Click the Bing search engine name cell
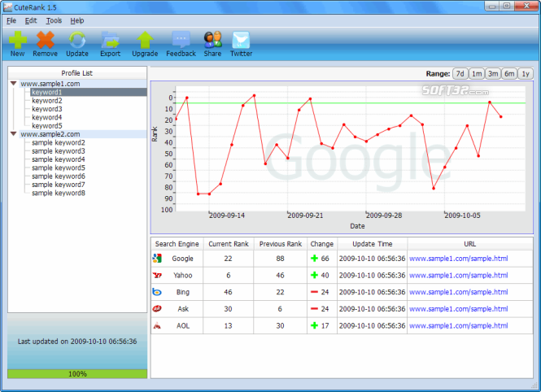 pos(182,292)
